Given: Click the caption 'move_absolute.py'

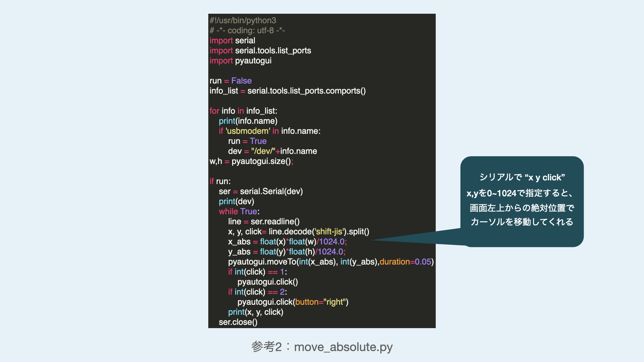Looking at the screenshot, I should (343, 347).
